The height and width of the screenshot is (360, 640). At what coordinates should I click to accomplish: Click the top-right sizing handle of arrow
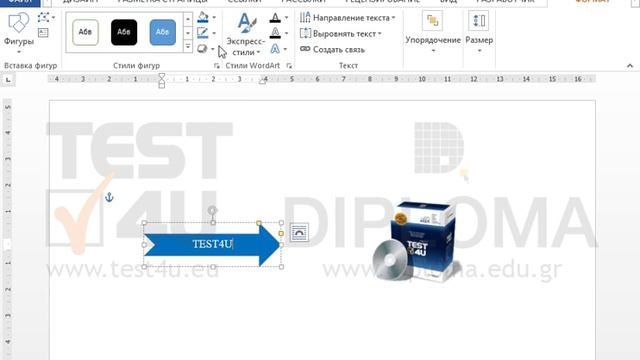pos(281,223)
